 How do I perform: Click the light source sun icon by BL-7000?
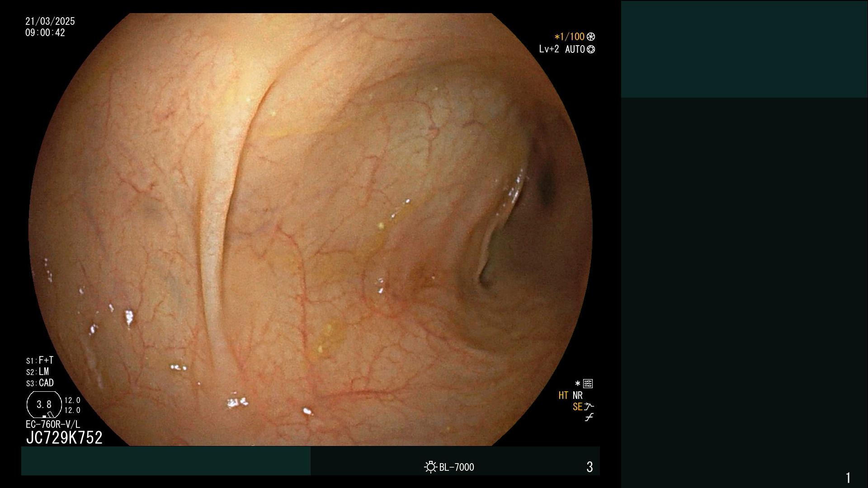430,467
